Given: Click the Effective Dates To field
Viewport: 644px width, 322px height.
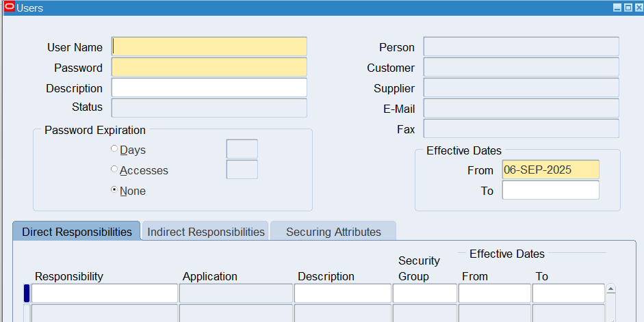Looking at the screenshot, I should click(550, 190).
